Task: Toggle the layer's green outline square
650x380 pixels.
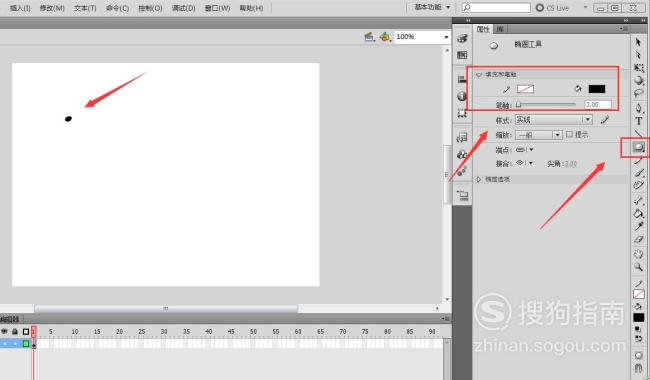Action: (26, 344)
